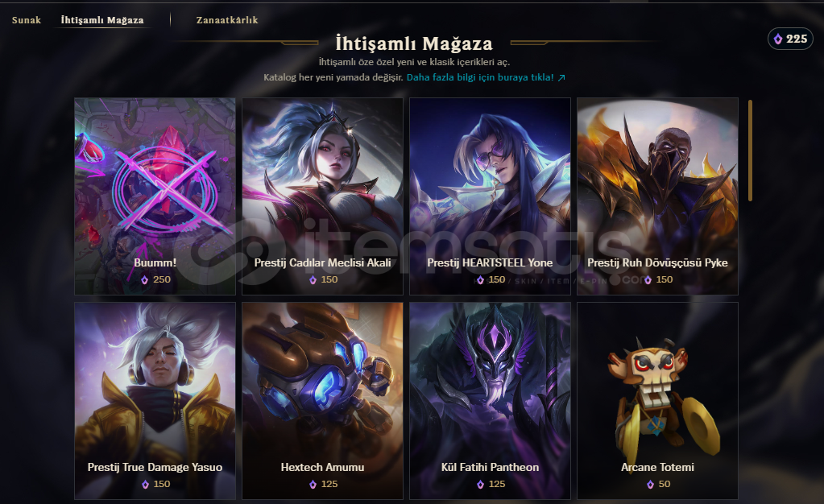824x504 pixels.
Task: Click the essence icon under Prestij True Damage Yasuo
Action: [145, 485]
